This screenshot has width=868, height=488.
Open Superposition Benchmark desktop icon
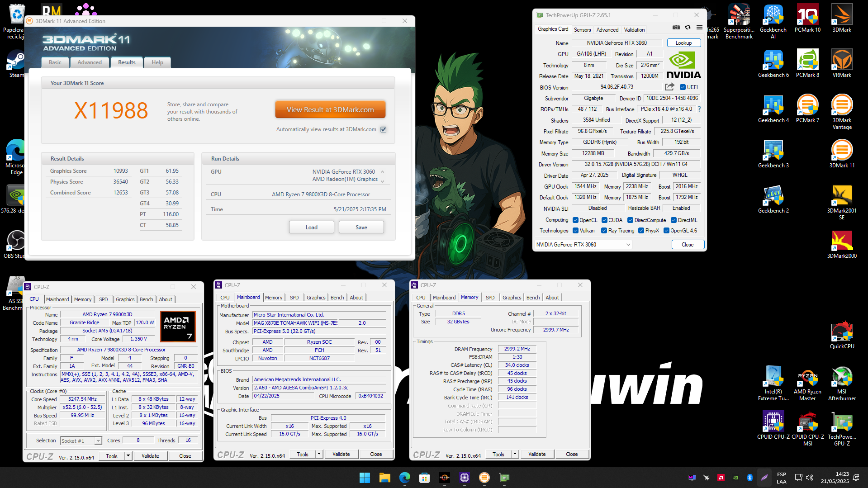point(739,21)
